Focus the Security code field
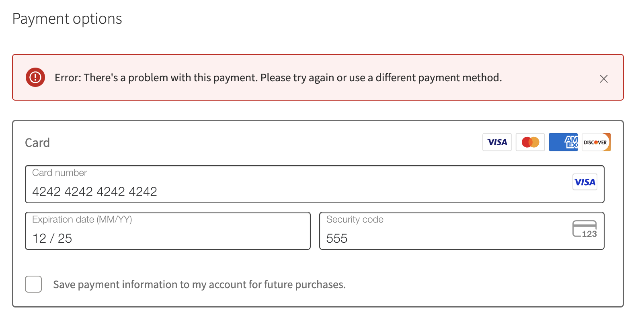This screenshot has height=326, width=644. 462,231
